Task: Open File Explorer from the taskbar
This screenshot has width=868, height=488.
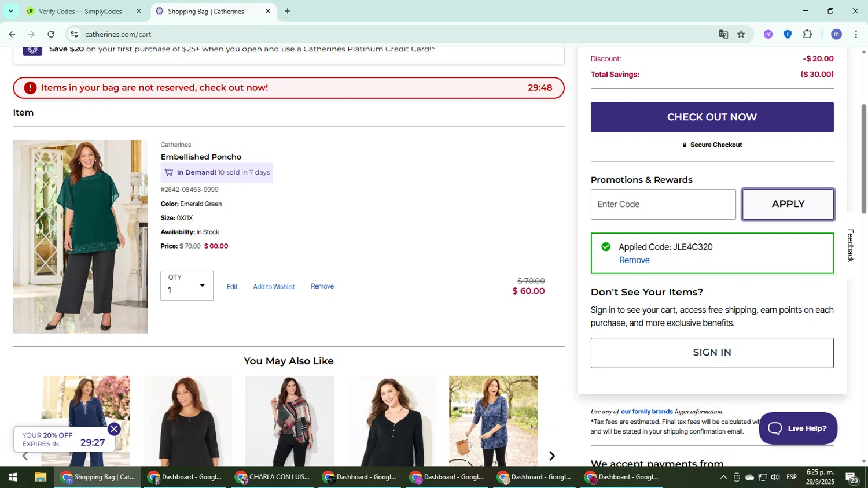Action: (40, 478)
